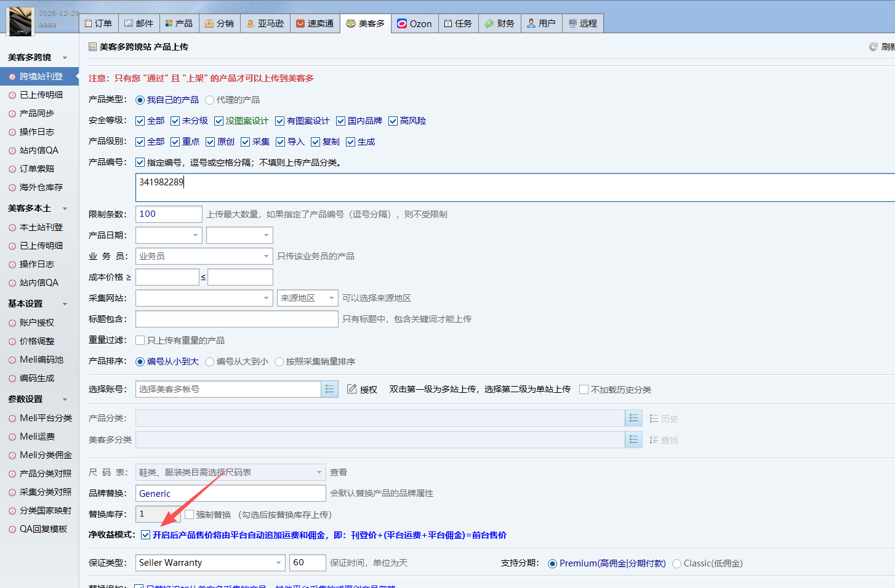Image resolution: width=895 pixels, height=588 pixels.
Task: Click the 查看 size chart link
Action: click(x=339, y=472)
